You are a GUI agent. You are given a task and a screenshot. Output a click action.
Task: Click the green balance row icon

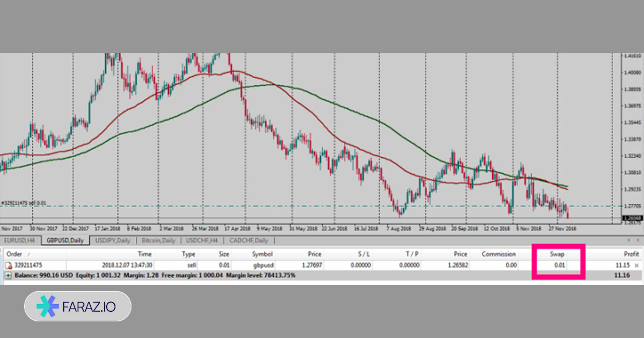tap(8, 275)
